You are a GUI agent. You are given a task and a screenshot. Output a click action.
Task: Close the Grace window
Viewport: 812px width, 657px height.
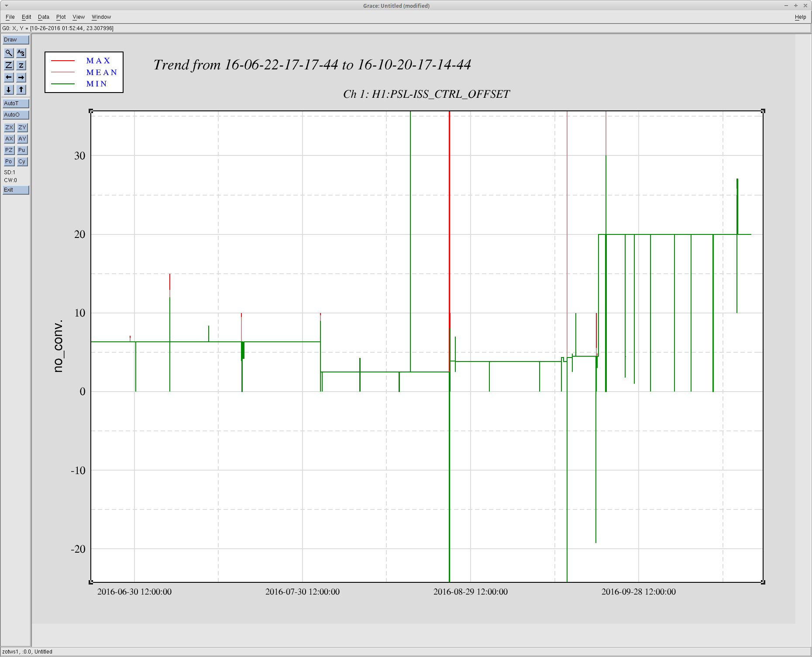click(805, 6)
